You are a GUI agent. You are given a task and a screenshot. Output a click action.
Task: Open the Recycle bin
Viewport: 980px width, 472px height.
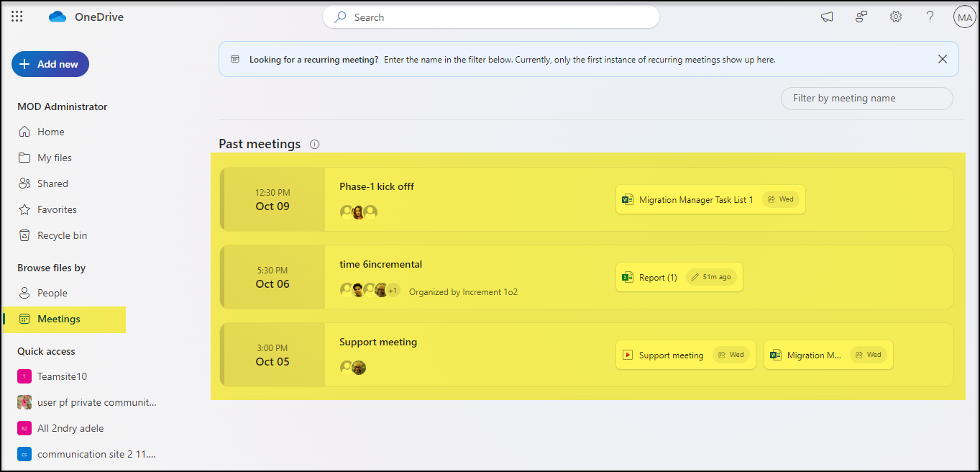click(x=62, y=235)
